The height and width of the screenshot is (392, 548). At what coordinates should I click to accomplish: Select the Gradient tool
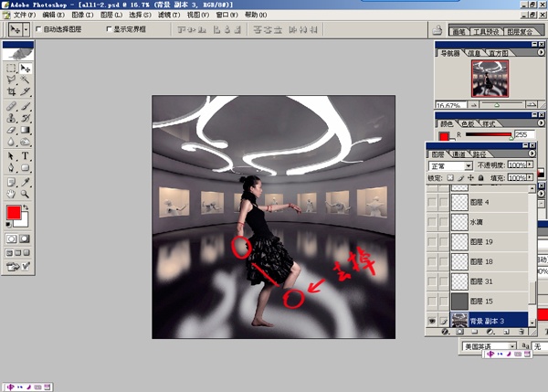point(25,130)
